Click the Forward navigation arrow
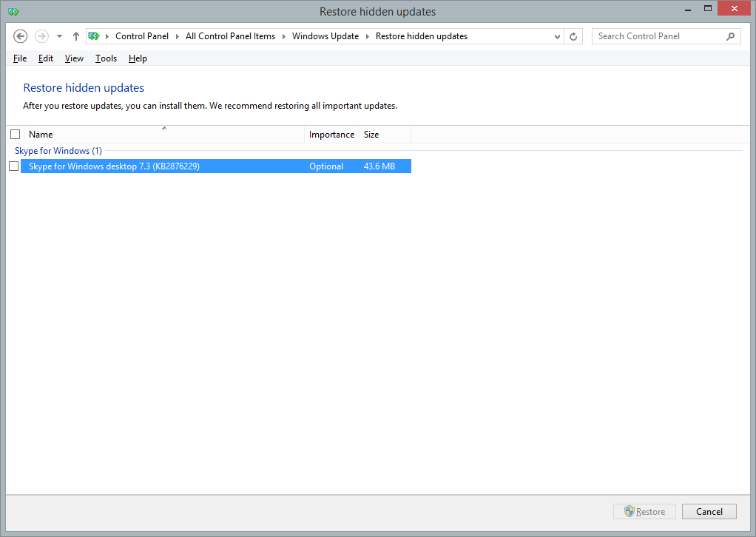 coord(41,36)
